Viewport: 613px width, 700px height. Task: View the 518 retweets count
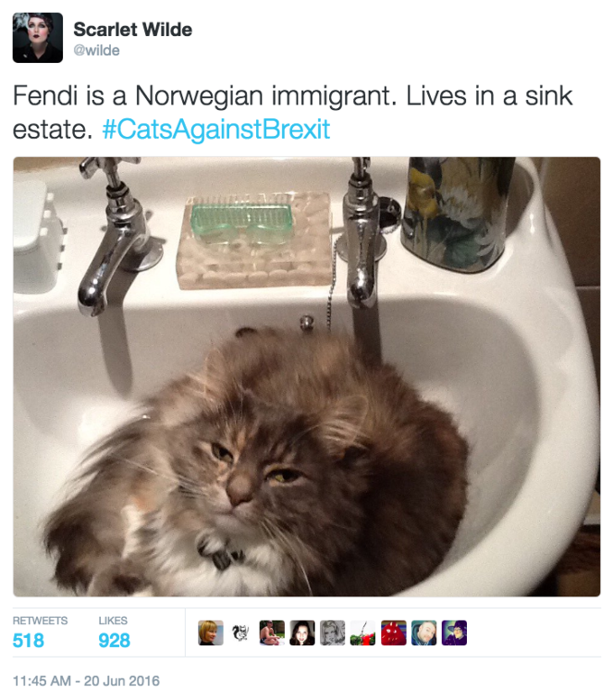29,641
